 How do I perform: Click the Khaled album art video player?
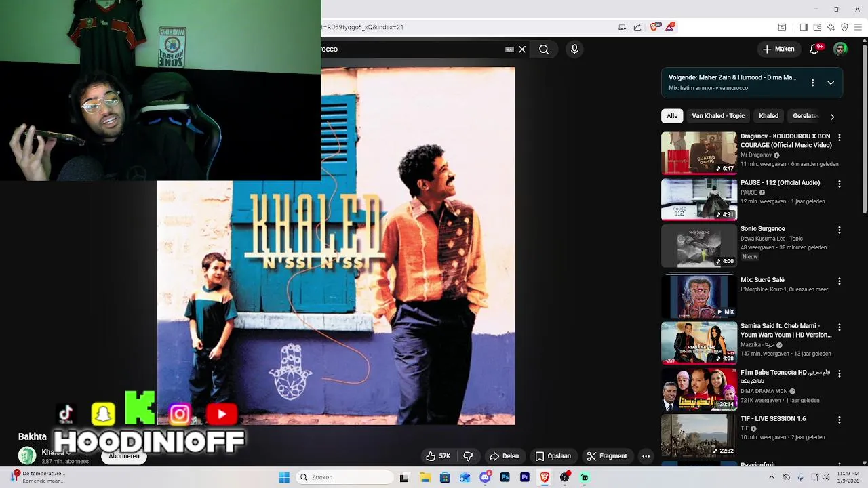[x=336, y=246]
